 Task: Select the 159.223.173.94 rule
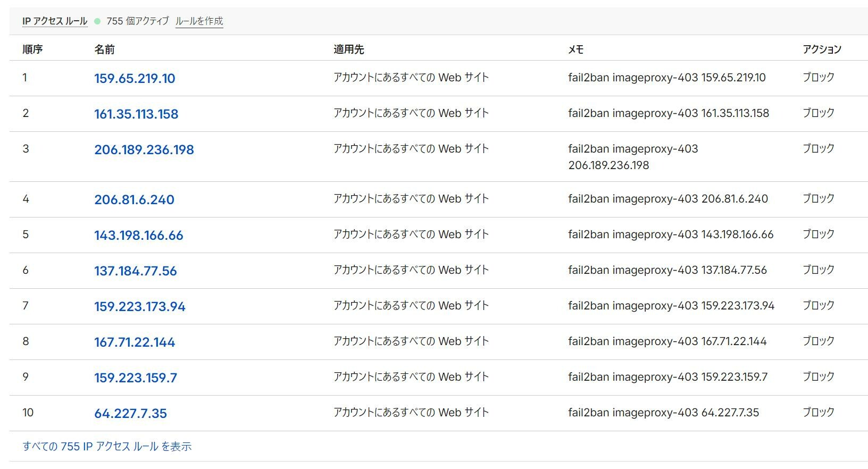(140, 306)
